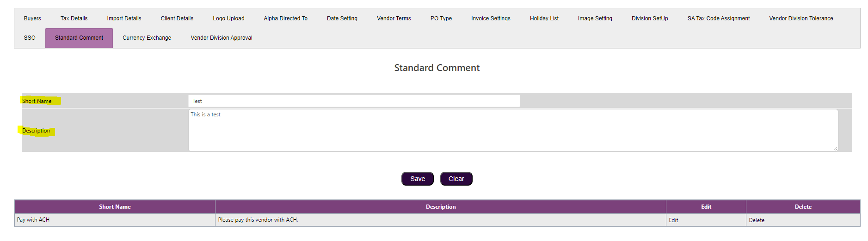This screenshot has height=241, width=868.
Task: Open the Vendor Division Approval tab
Action: click(222, 38)
